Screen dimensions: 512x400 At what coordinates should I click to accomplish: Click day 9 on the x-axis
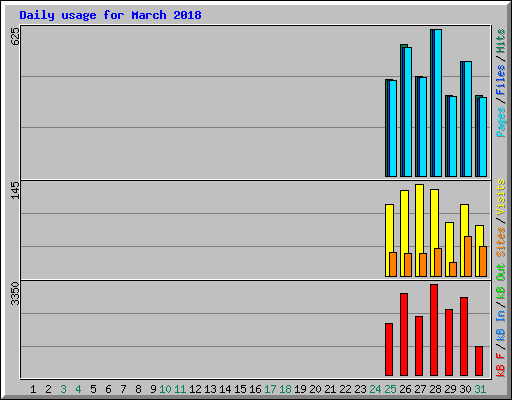coord(153,389)
